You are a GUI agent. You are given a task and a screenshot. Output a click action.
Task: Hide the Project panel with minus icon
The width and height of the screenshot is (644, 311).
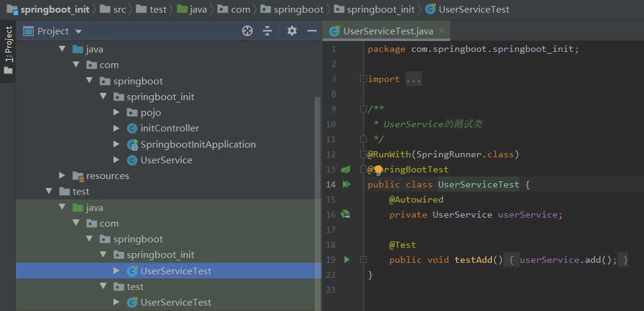pos(312,31)
